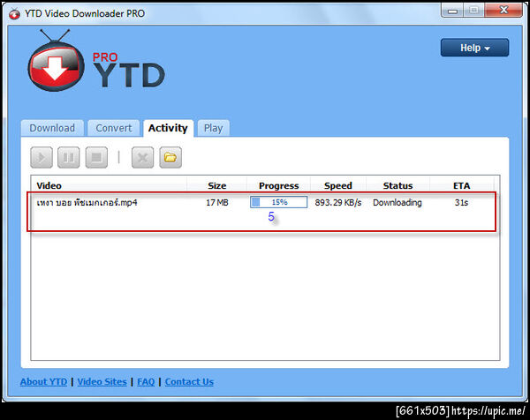The image size is (530, 420).
Task: Open the download folder icon
Action: coord(170,157)
